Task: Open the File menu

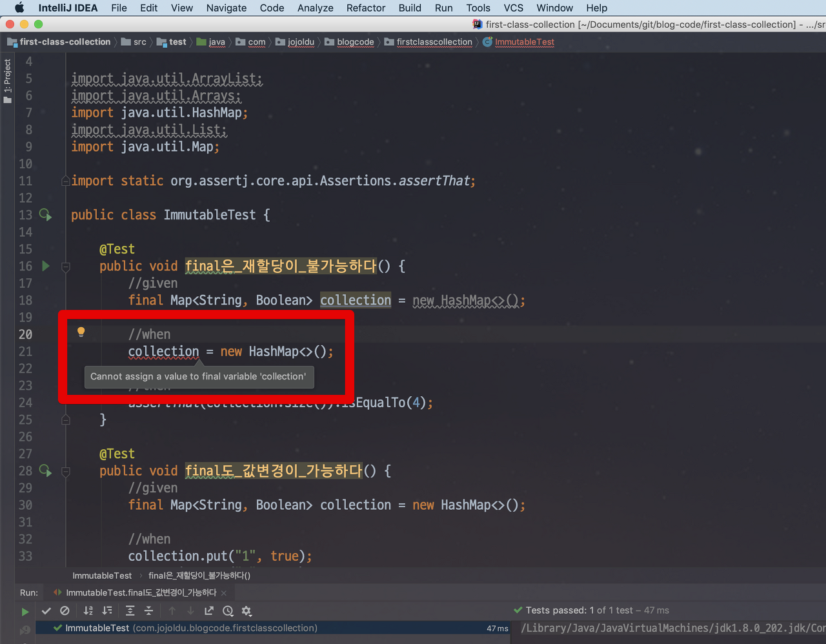Action: [119, 8]
